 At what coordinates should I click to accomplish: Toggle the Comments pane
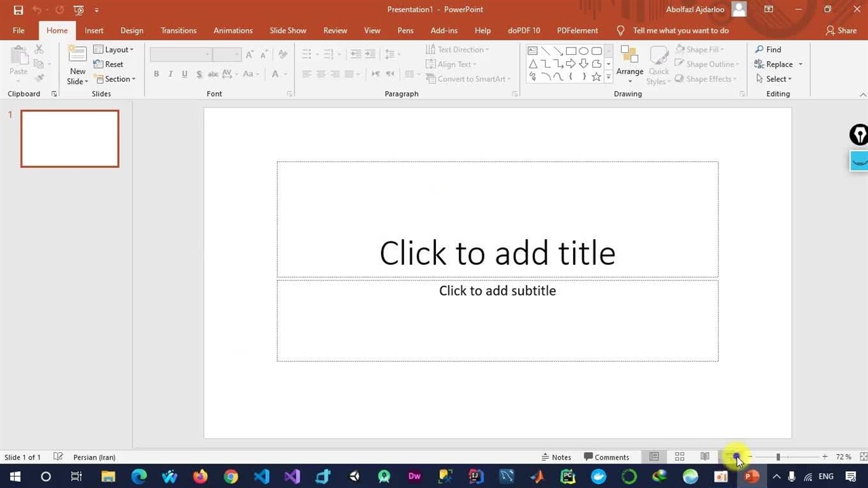click(x=606, y=457)
